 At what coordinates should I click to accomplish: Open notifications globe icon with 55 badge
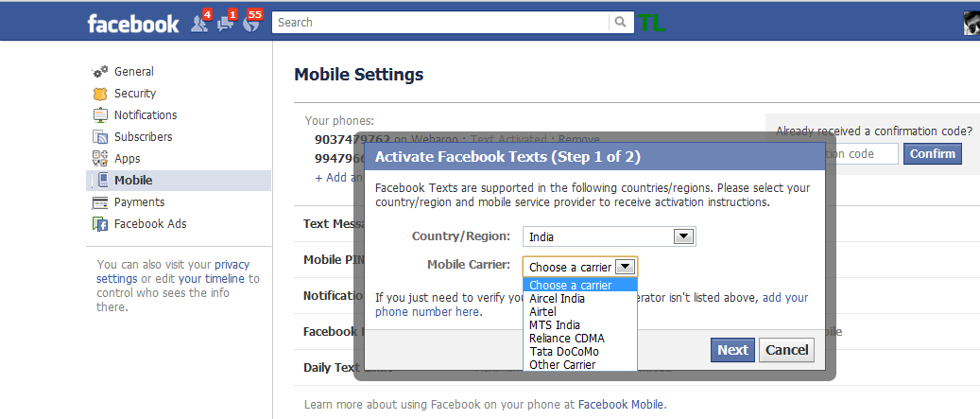click(x=252, y=23)
